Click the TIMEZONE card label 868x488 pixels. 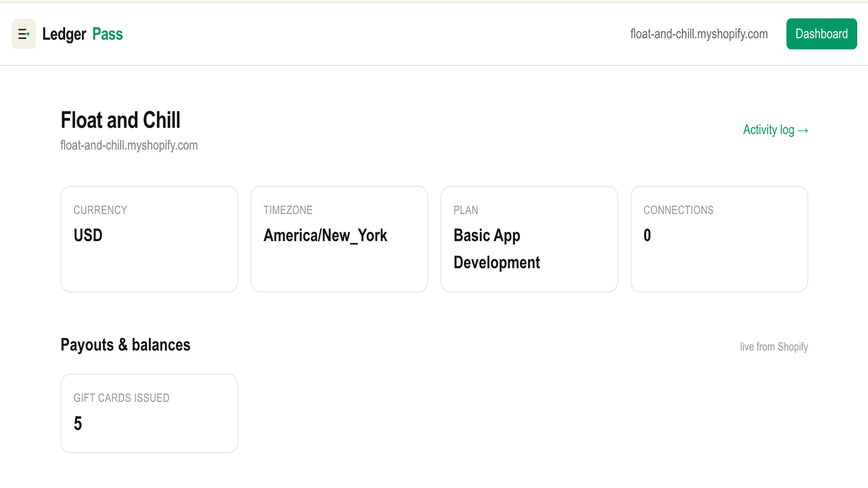288,210
